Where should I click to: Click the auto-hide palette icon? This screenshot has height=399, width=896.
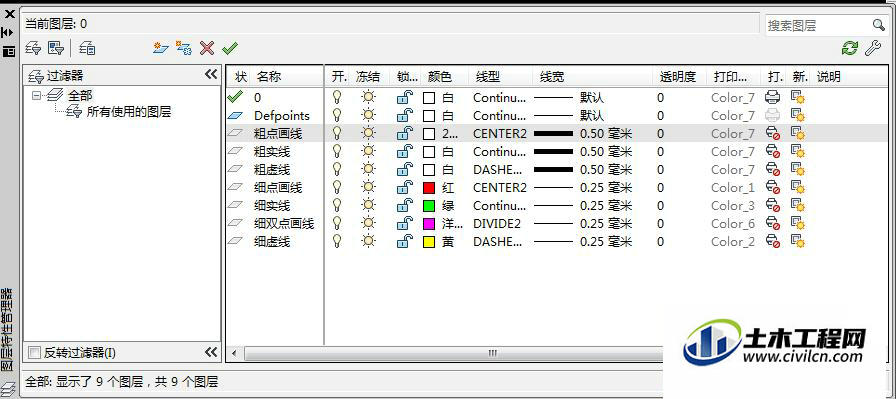point(8,33)
